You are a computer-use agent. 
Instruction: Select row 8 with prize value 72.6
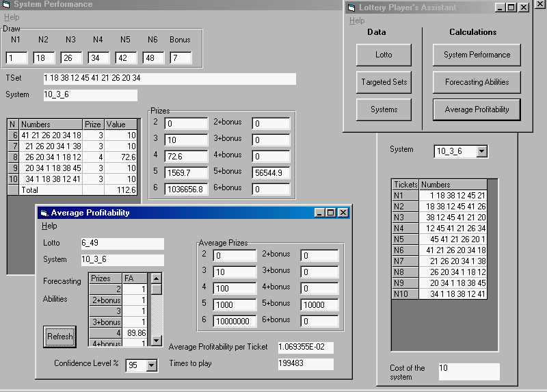(x=72, y=157)
